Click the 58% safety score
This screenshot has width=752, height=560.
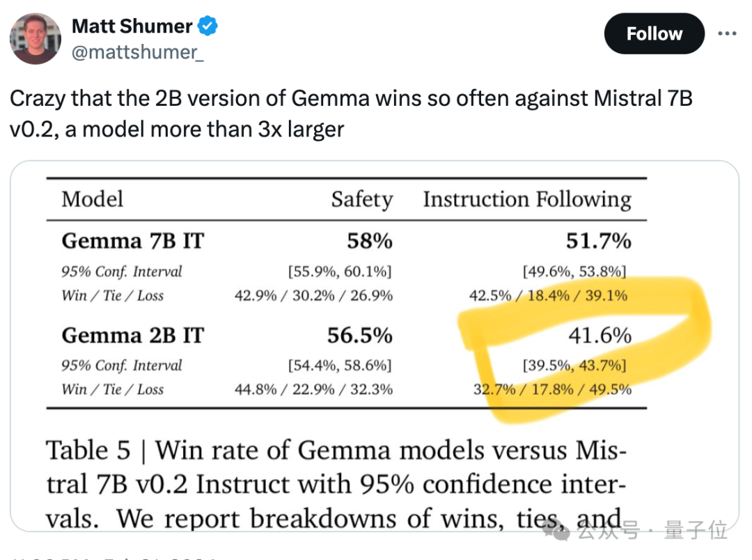[x=370, y=241]
